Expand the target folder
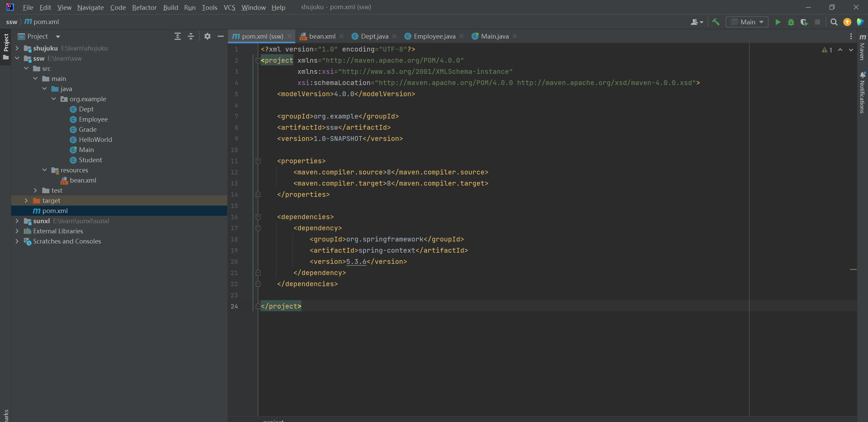868x422 pixels. (x=26, y=201)
